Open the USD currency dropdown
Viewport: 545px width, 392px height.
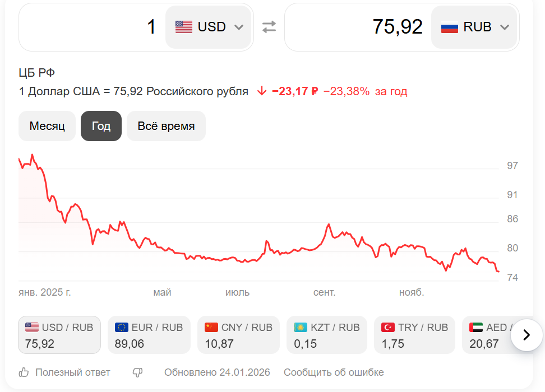pos(209,27)
